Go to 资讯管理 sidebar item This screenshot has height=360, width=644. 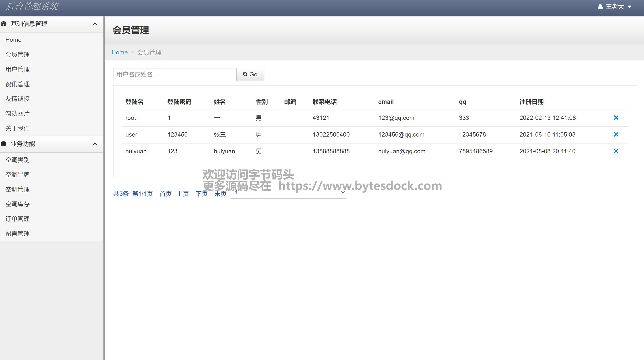(17, 84)
